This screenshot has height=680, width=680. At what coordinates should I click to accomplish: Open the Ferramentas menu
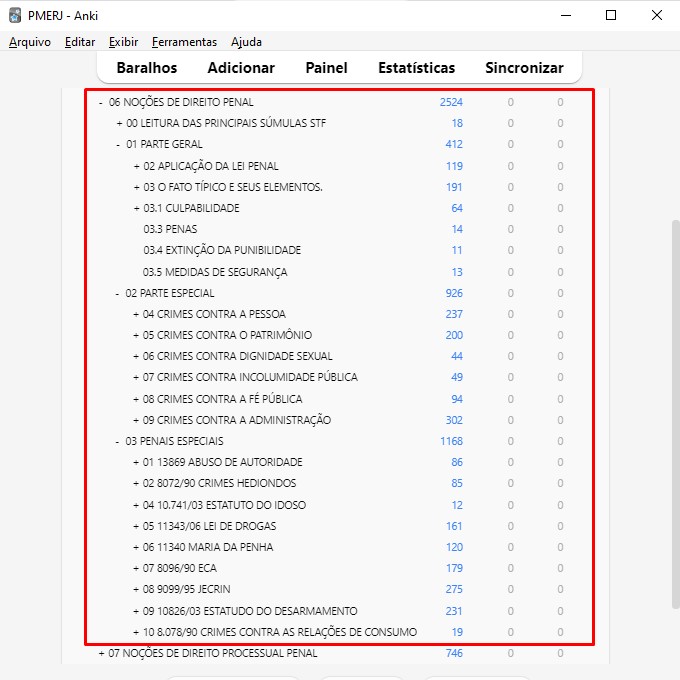click(x=184, y=42)
